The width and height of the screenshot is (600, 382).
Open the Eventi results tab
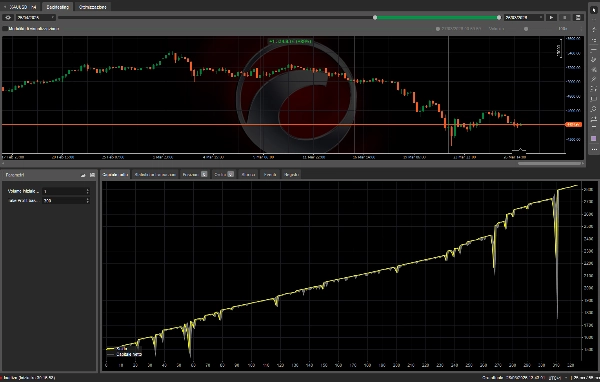[270, 175]
